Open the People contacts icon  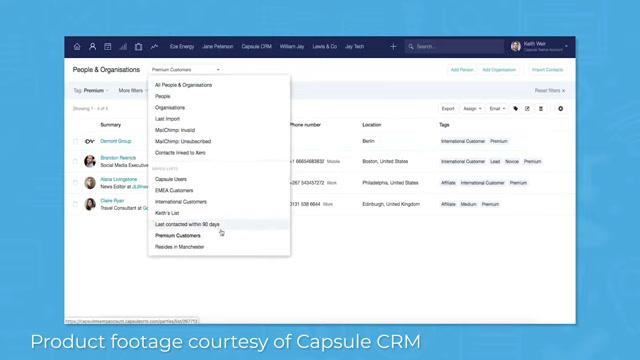point(93,47)
